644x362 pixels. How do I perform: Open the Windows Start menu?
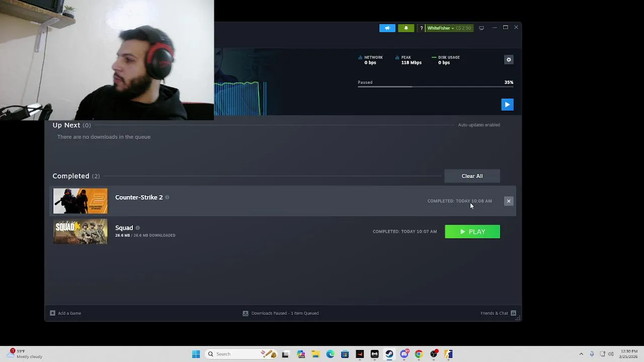tap(196, 354)
